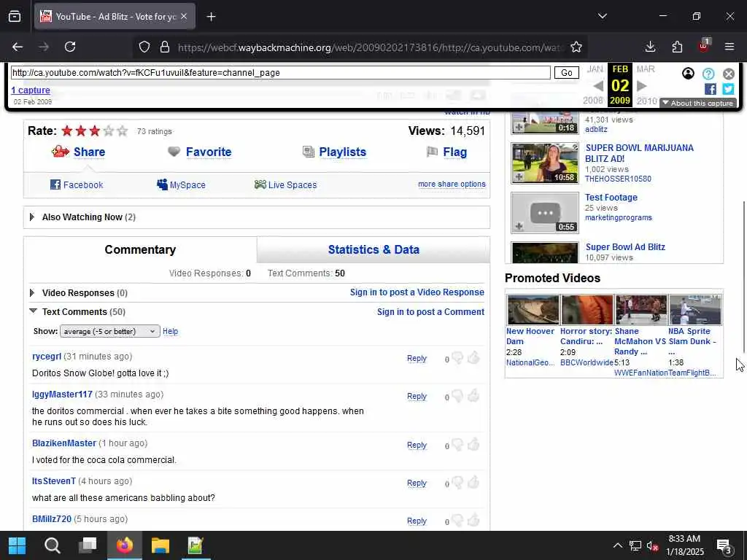This screenshot has width=747, height=560.
Task: Open a new browser tab
Action: click(x=211, y=17)
